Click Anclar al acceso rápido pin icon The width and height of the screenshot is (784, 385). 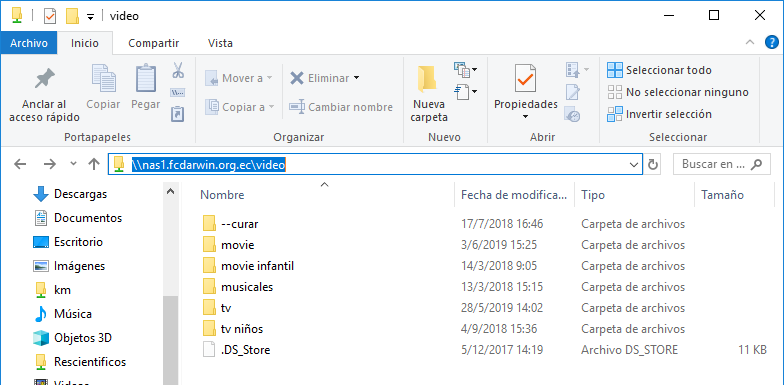[44, 80]
